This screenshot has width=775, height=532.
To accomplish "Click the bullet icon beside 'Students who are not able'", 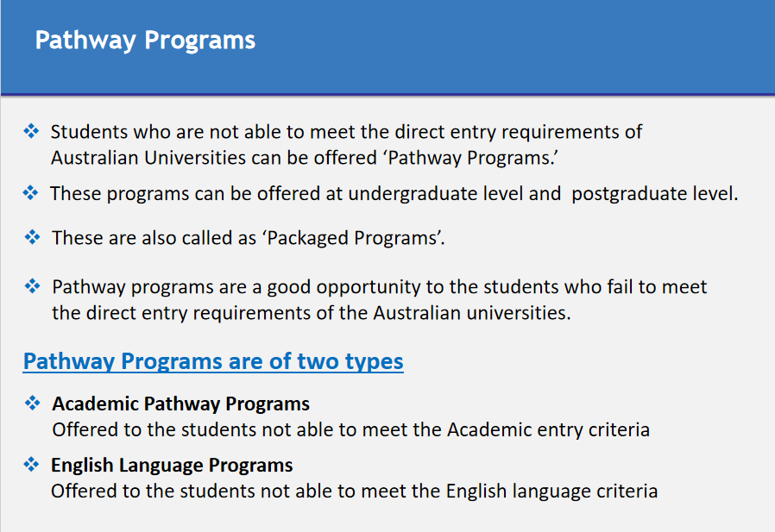I will tap(31, 131).
